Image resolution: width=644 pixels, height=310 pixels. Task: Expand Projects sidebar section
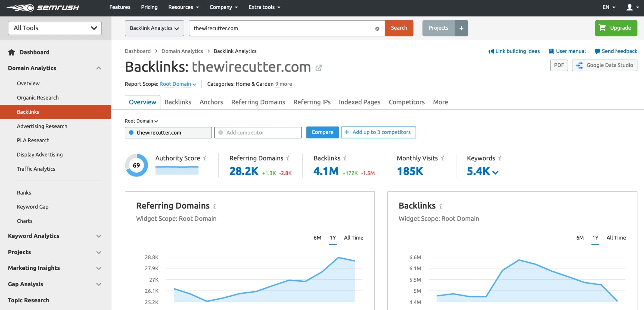click(99, 252)
